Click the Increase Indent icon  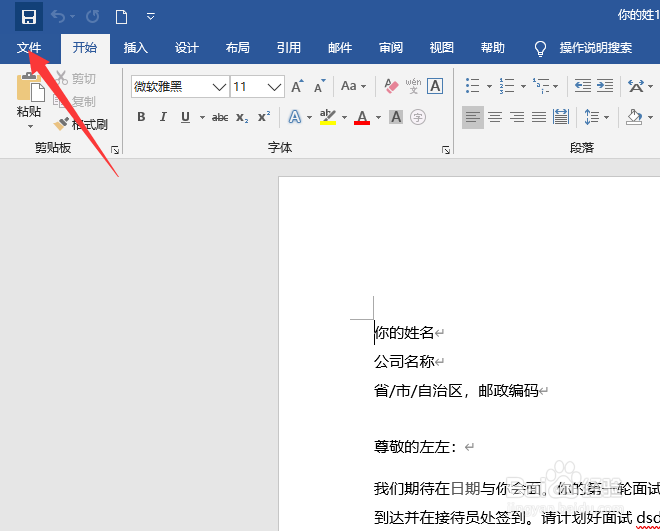pos(605,86)
